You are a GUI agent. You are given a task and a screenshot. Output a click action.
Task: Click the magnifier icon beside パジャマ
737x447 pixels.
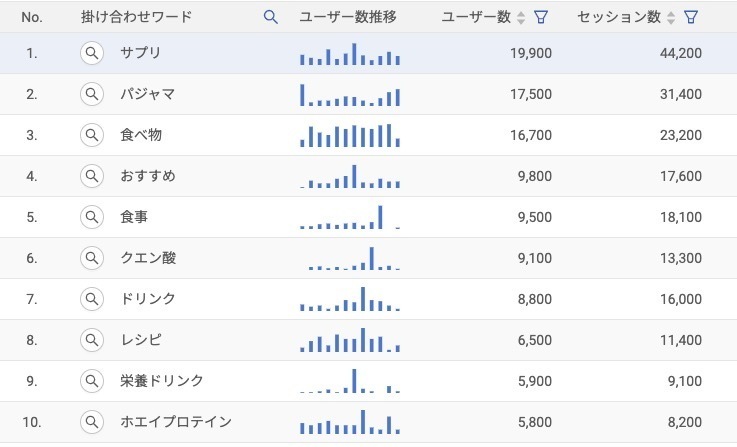click(92, 94)
